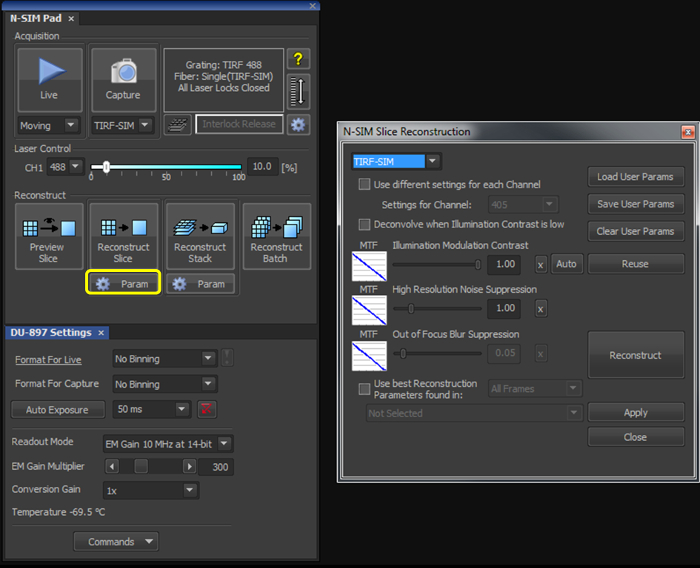Click the red icon next to exposure time

(207, 409)
